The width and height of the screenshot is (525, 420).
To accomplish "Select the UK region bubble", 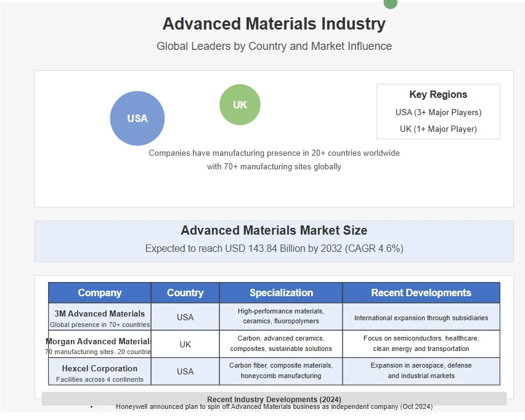I will (240, 105).
